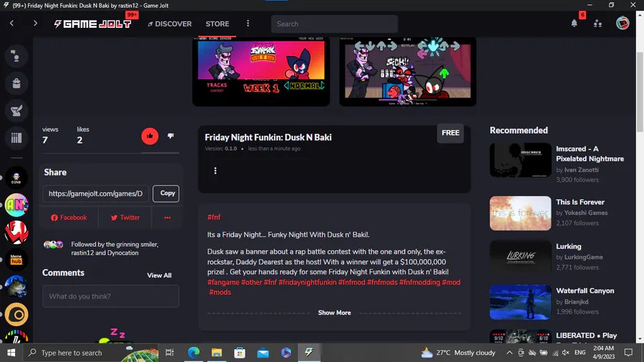Open the This Is Forever thumbnail
Screen dimensions: 644x362
(x=520, y=213)
